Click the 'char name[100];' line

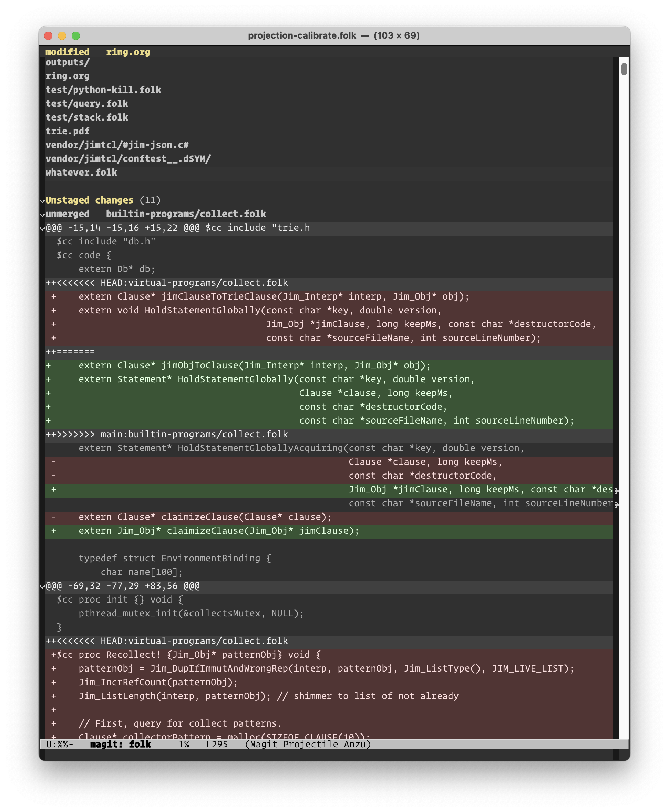(x=142, y=572)
